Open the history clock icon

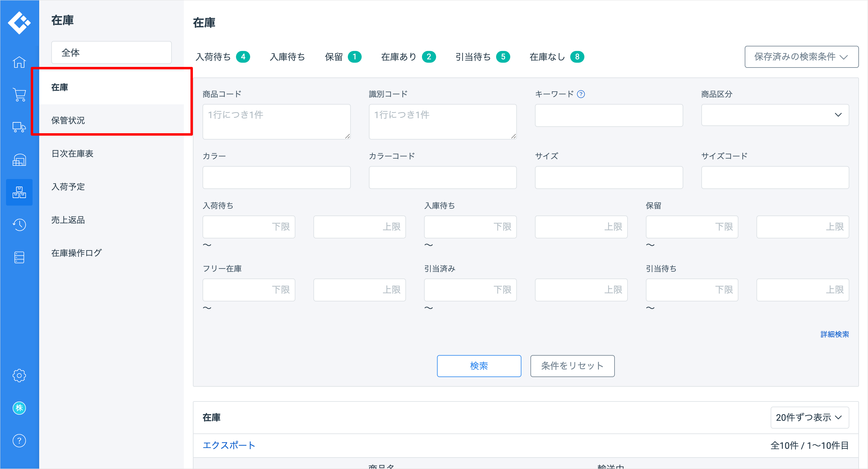tap(19, 225)
